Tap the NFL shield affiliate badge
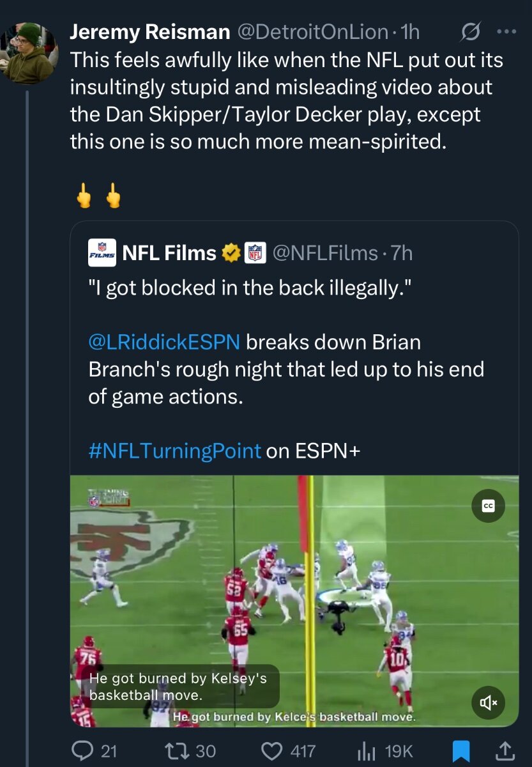Screen dimensions: 532x767 [x=255, y=253]
